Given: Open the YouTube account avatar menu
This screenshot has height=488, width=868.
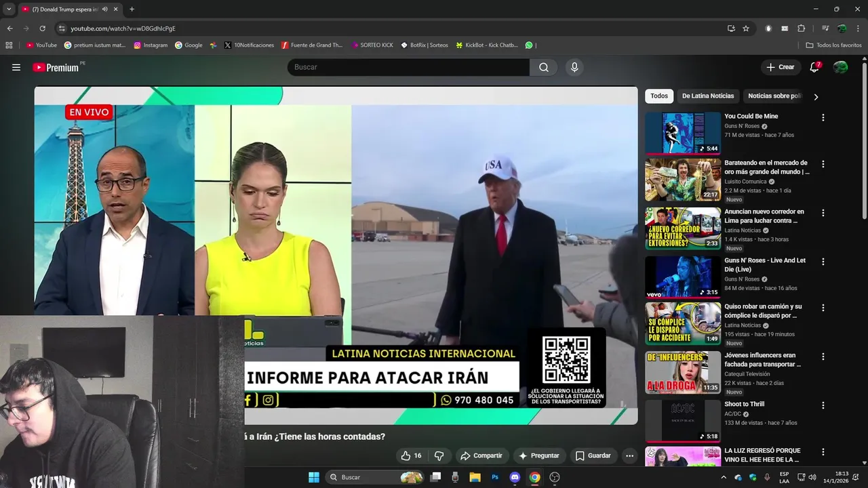Looking at the screenshot, I should (841, 67).
